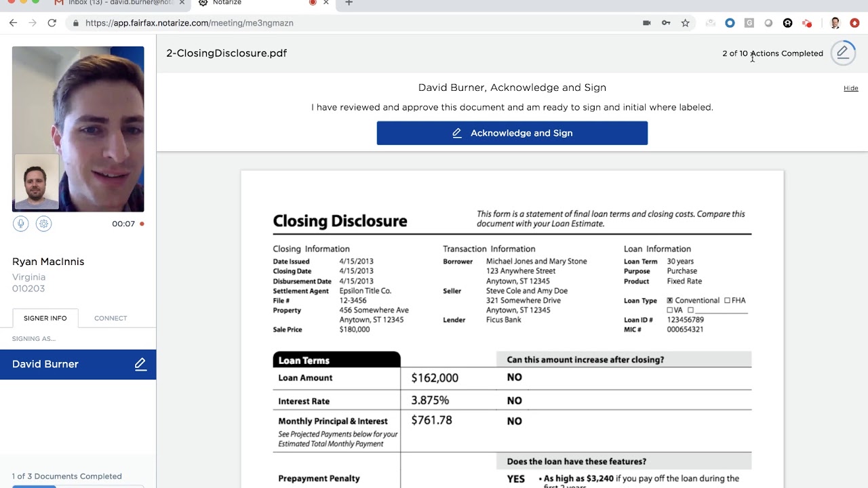The image size is (868, 488).
Task: Click red update arrow icon in toolbar
Action: [854, 23]
